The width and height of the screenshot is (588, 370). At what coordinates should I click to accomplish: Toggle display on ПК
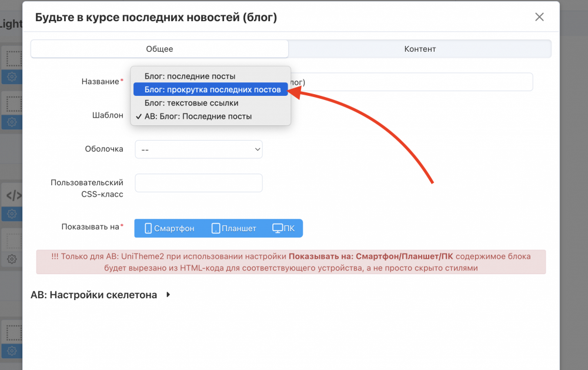click(x=283, y=228)
